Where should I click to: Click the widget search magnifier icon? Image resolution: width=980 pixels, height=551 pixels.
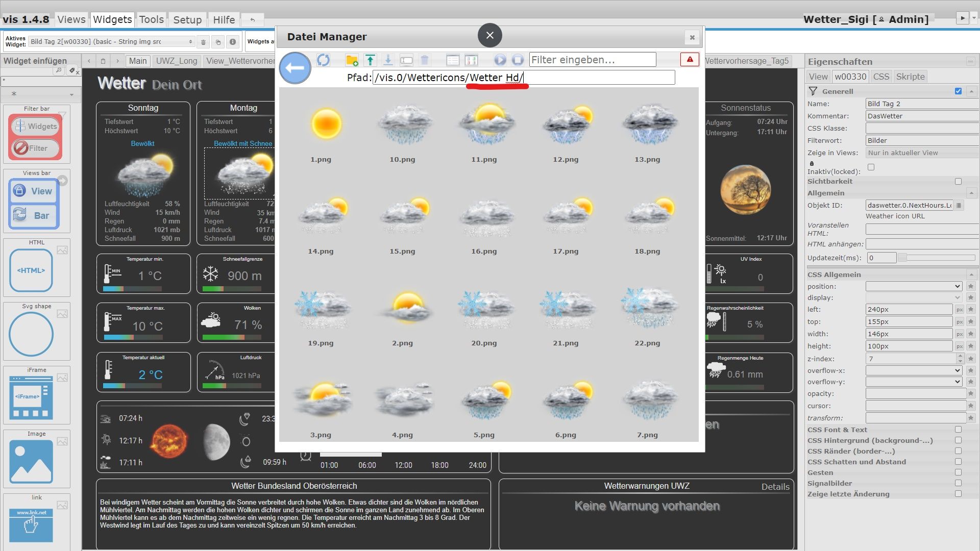click(59, 70)
